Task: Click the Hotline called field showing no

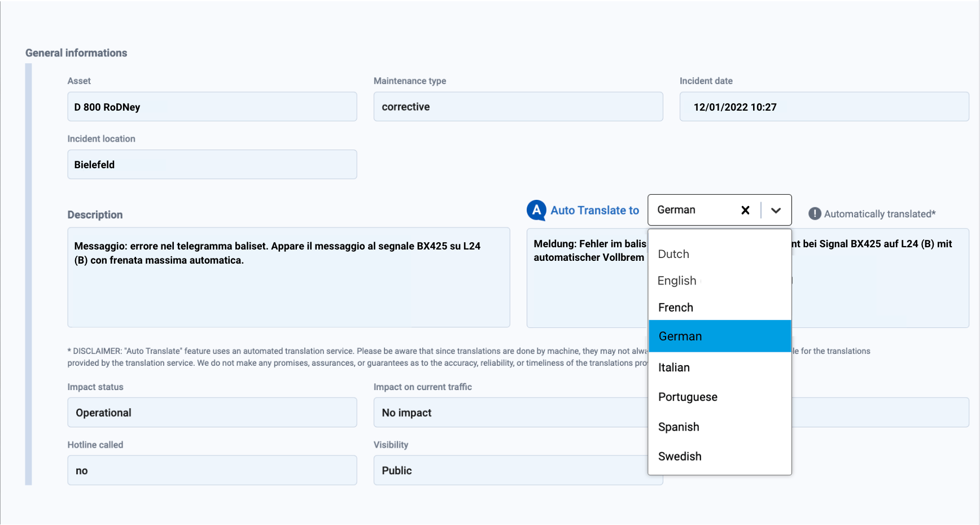Action: [212, 470]
